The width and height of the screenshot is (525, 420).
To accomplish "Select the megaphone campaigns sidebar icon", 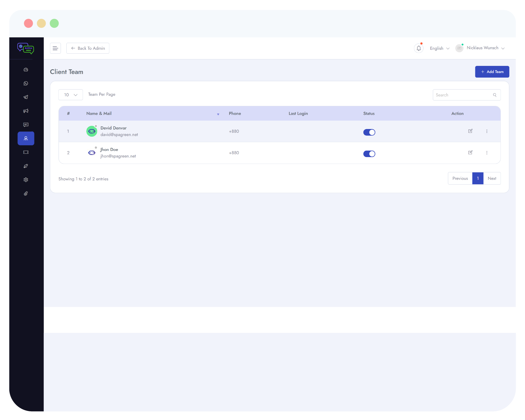I will 26,111.
